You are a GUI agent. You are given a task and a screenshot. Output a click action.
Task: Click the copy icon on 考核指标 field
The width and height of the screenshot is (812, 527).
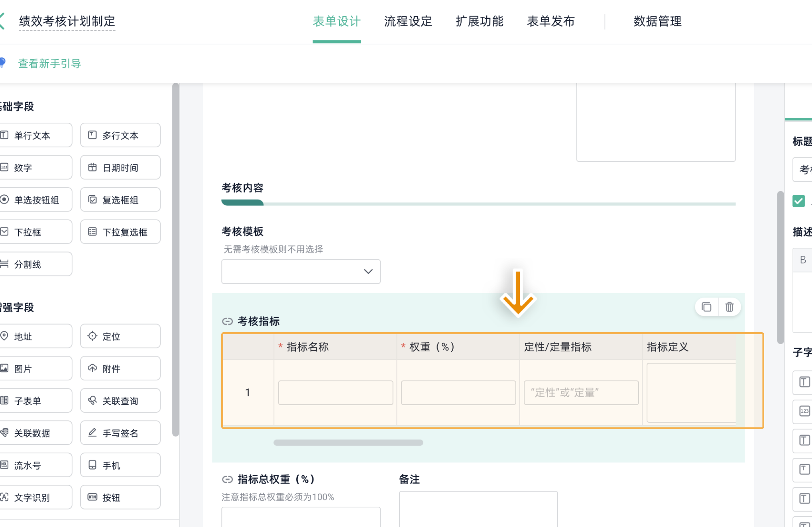pyautogui.click(x=706, y=307)
